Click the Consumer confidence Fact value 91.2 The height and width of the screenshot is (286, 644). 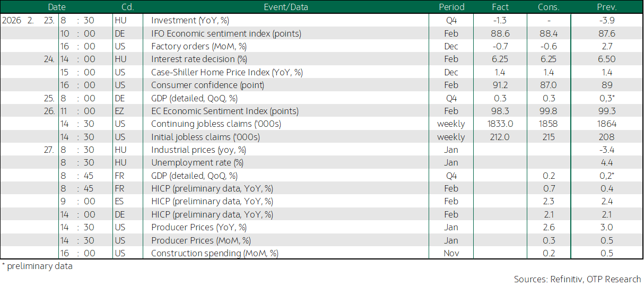[x=500, y=85]
